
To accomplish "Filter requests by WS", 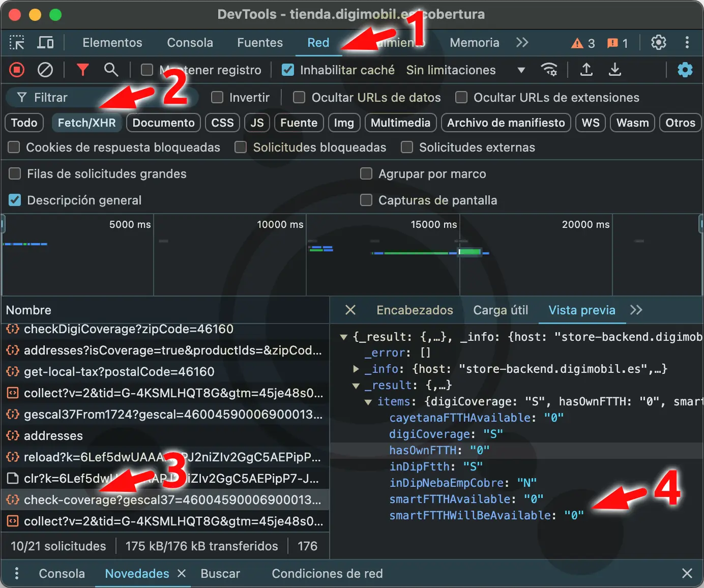I will [x=591, y=123].
